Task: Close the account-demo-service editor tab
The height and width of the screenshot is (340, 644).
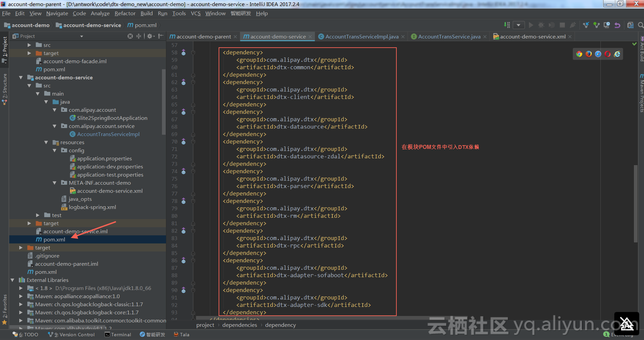Action: [310, 36]
